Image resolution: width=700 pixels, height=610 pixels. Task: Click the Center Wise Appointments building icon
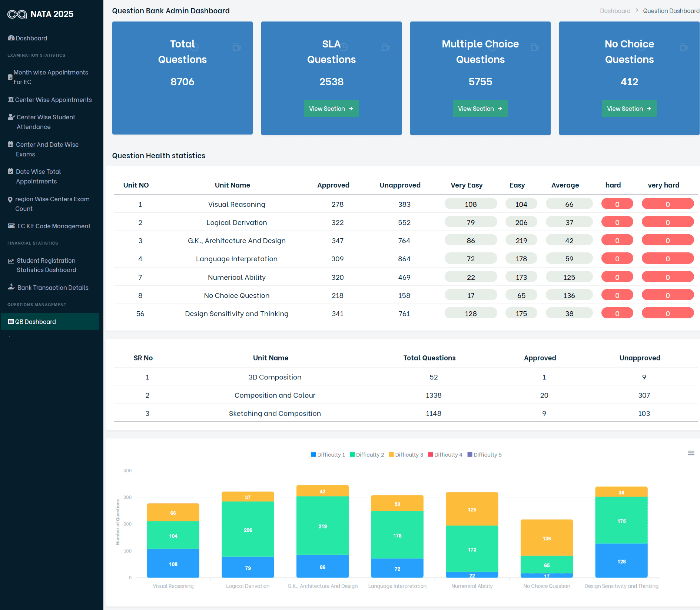(x=11, y=100)
